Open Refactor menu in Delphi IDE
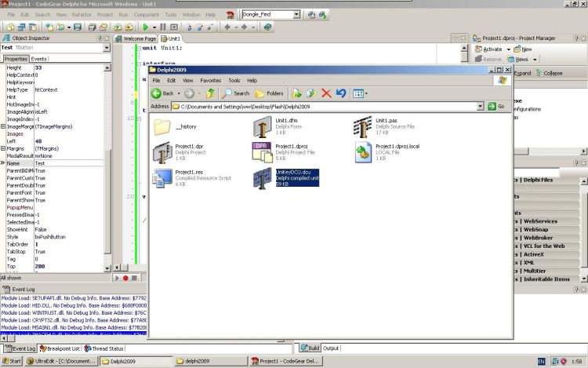Screen dimensions: 588x368 click(82, 15)
